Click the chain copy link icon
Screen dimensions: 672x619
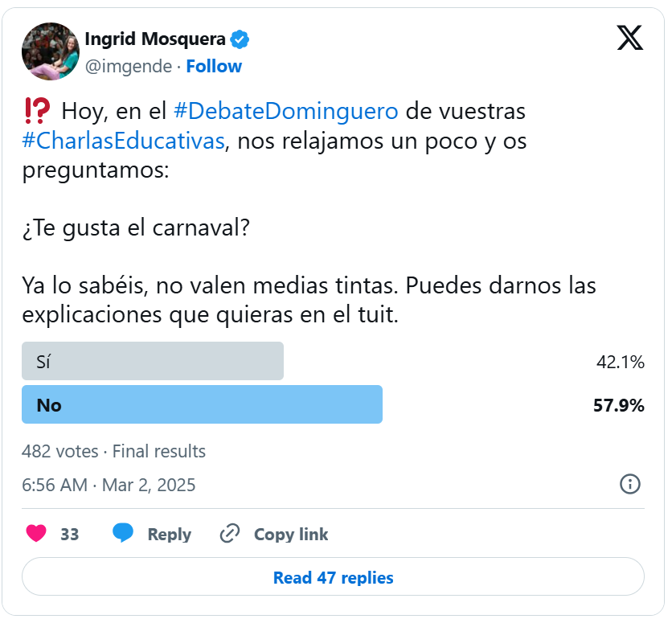point(230,533)
